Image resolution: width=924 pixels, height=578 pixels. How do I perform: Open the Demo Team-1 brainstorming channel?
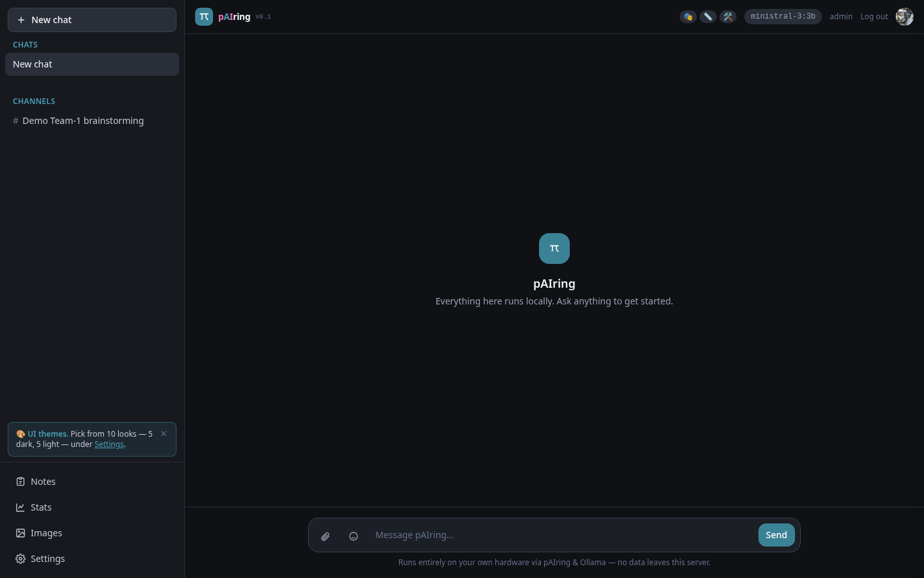(92, 121)
